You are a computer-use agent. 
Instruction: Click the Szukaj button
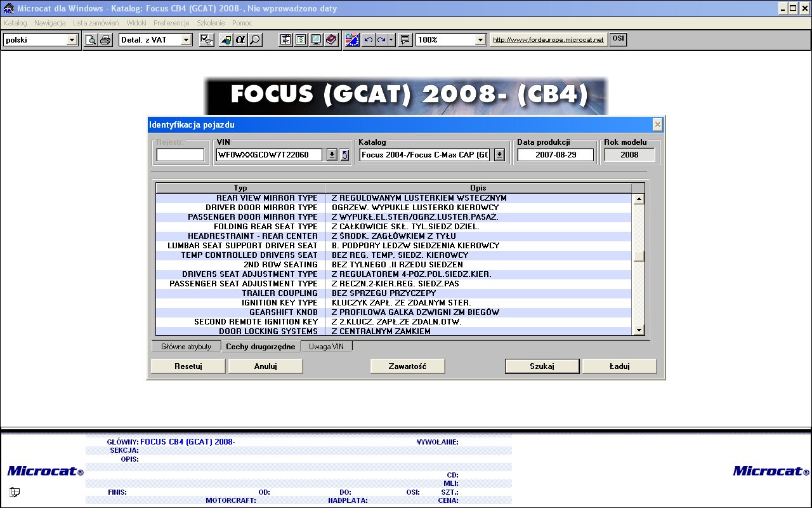[x=542, y=366]
